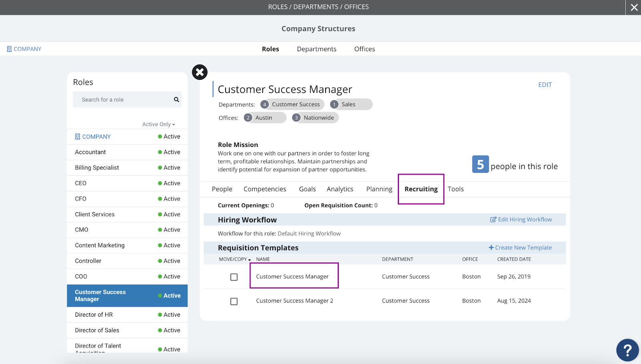Click the pencil icon for Edit Hiring Workflow
Screen dimensions: 641x364
coord(493,219)
